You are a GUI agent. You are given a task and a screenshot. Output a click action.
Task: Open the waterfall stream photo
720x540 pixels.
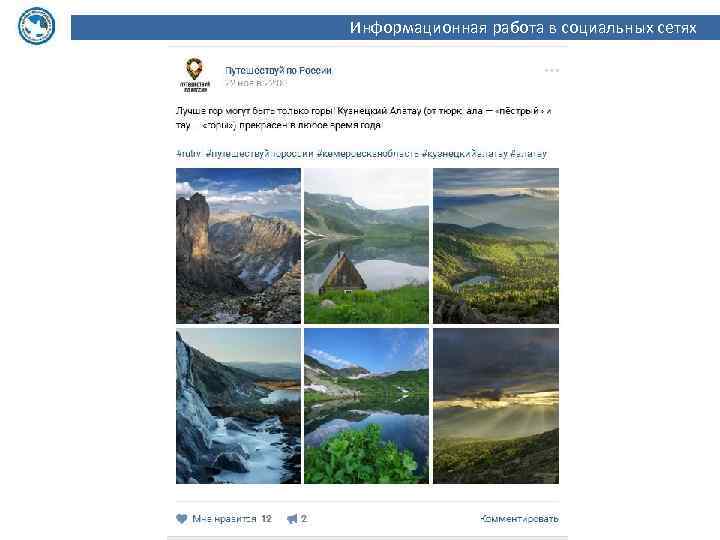point(238,405)
